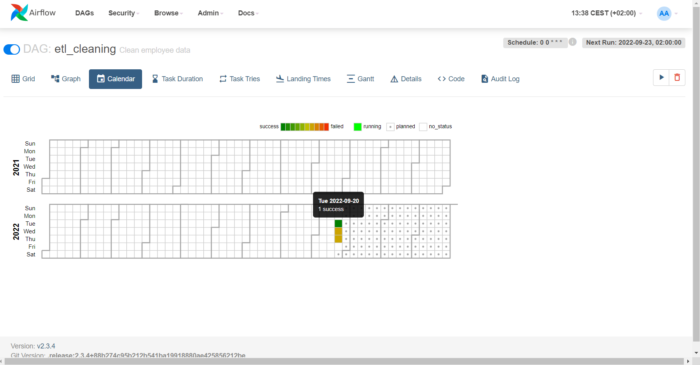700x365 pixels.
Task: Open the Docs dropdown menu
Action: point(248,13)
